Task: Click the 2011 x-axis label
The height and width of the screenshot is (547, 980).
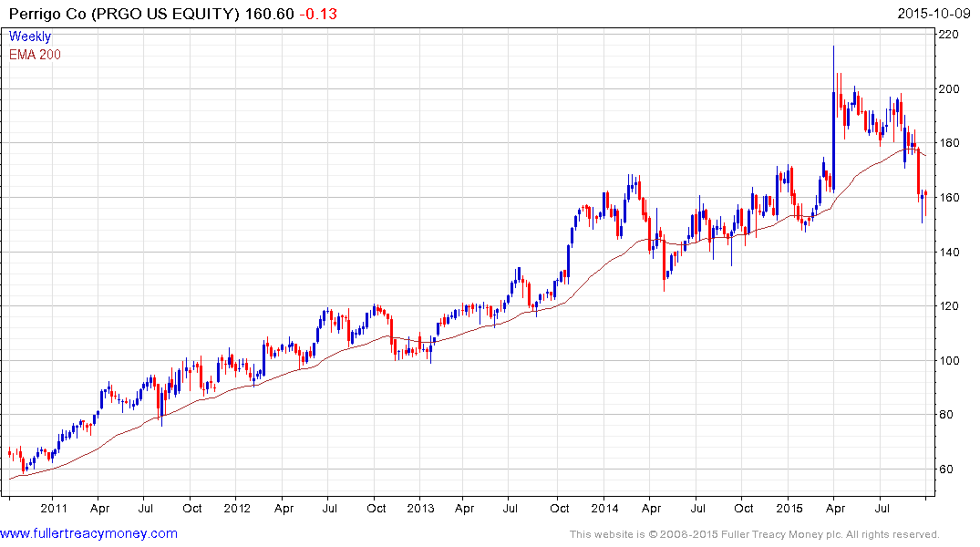Action: (54, 508)
